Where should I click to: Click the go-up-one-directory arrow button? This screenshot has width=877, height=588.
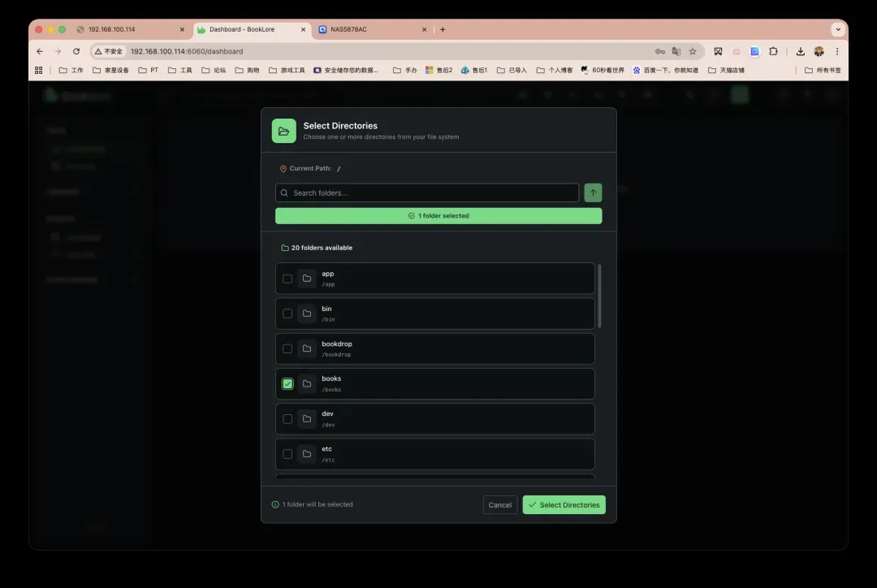point(593,192)
